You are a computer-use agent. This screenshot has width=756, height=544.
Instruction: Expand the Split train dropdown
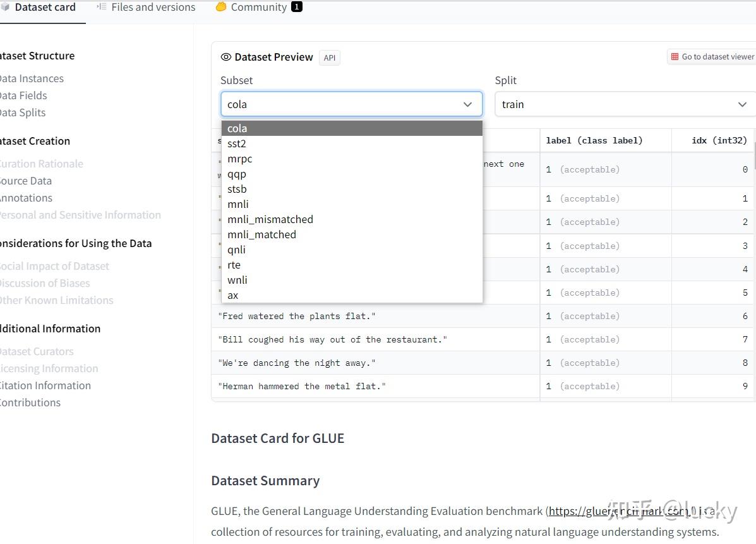[x=625, y=104]
